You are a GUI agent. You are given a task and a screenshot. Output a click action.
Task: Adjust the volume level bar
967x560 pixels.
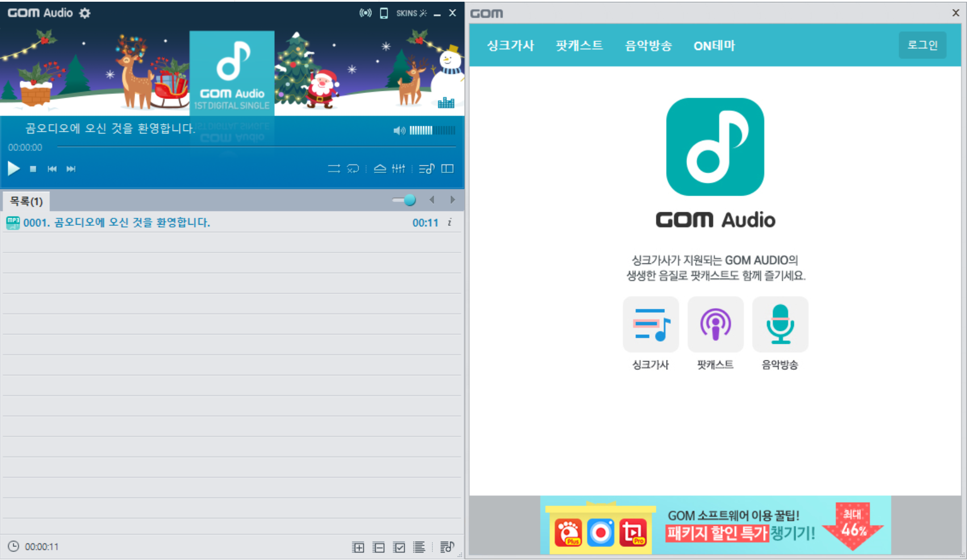pos(432,130)
